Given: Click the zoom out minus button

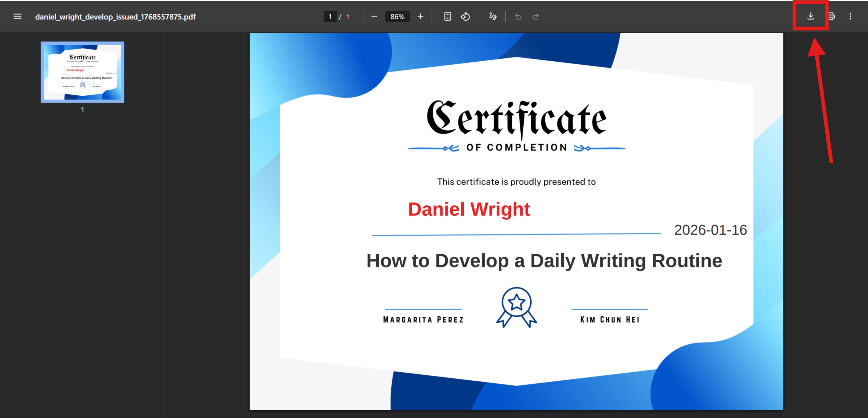Looking at the screenshot, I should 374,16.
